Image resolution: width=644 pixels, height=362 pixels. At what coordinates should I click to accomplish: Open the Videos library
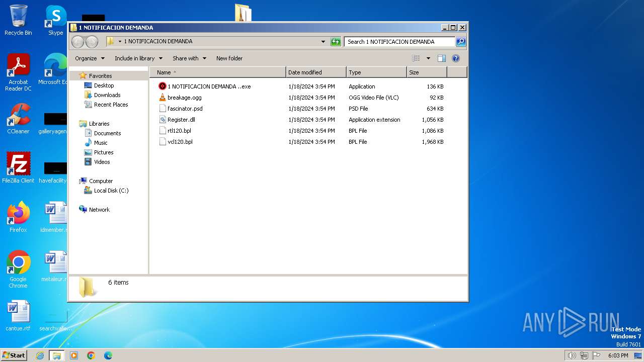coord(102,162)
